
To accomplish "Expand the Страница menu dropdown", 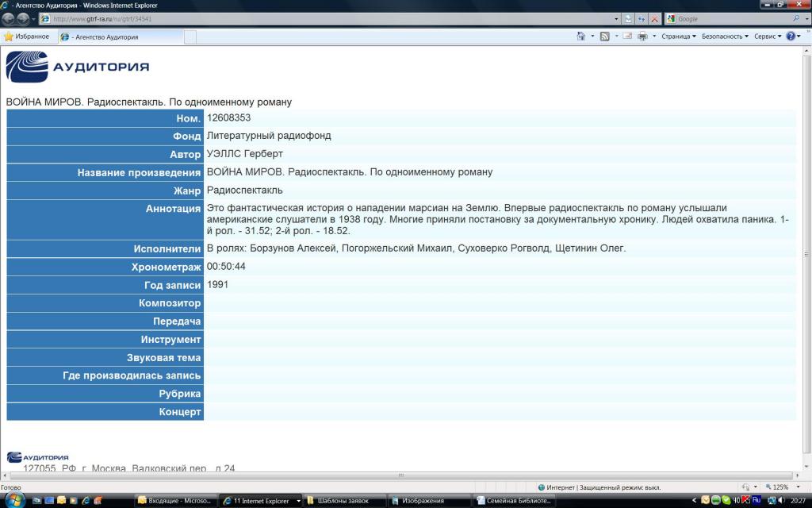I will pos(678,37).
